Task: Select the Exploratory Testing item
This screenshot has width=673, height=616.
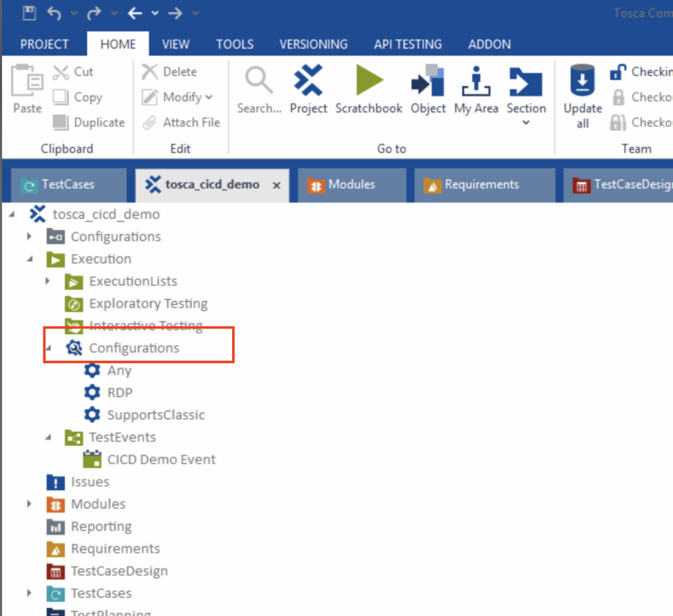Action: point(148,303)
